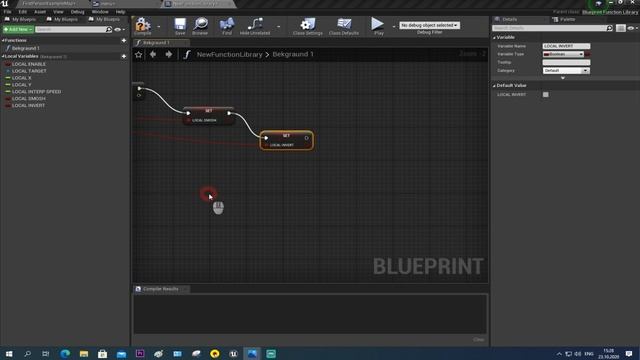The image size is (640, 360).
Task: Navigate forward in graph history
Action: coord(168,54)
